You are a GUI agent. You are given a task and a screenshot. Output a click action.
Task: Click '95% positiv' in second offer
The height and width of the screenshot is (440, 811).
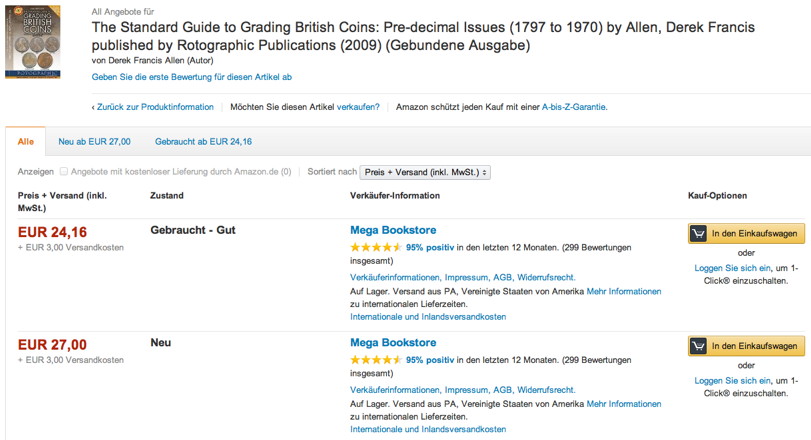(430, 358)
